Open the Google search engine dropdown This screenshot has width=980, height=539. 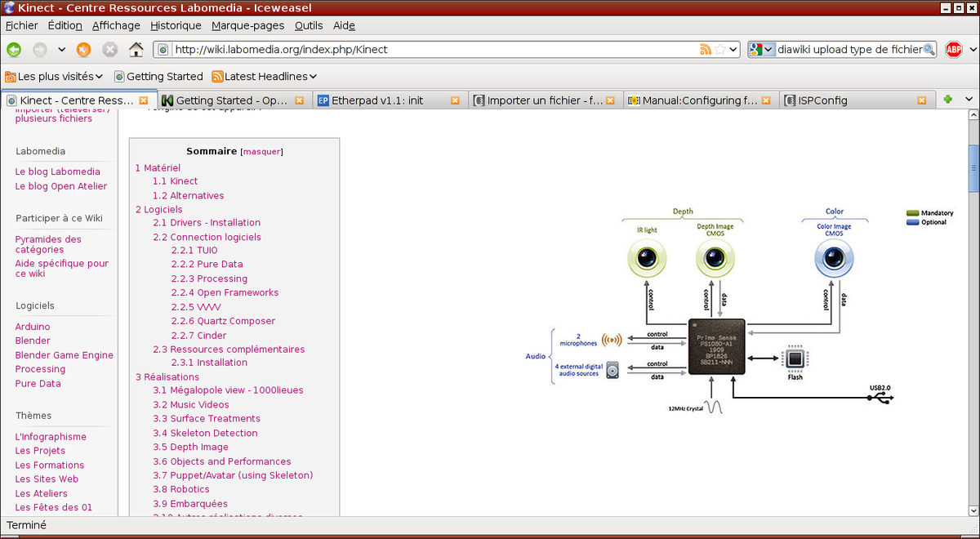761,50
